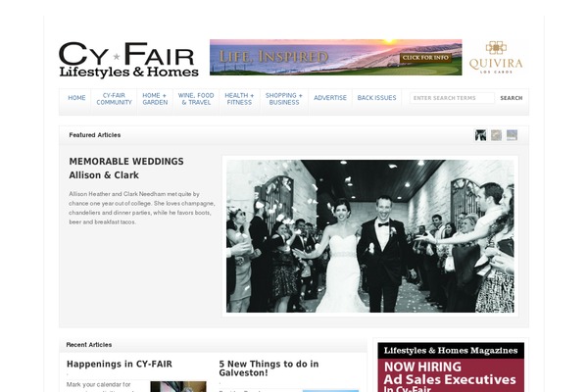Open 5 New Things to do in Galveston article

269,368
